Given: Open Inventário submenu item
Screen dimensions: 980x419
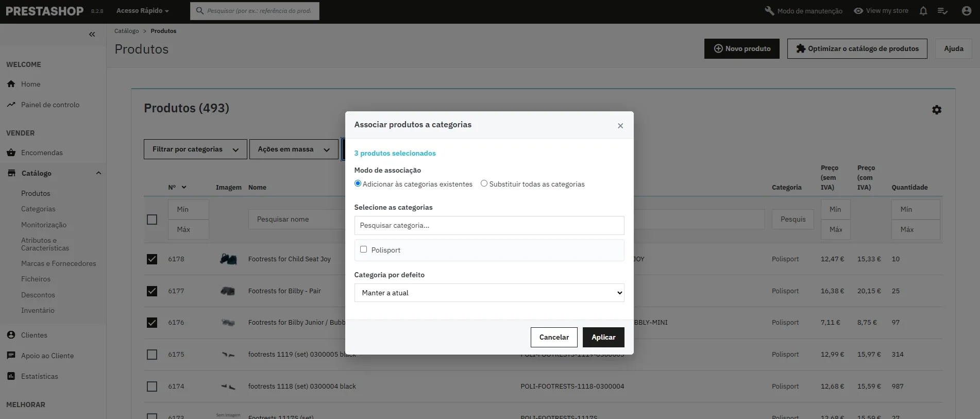Looking at the screenshot, I should 38,310.
